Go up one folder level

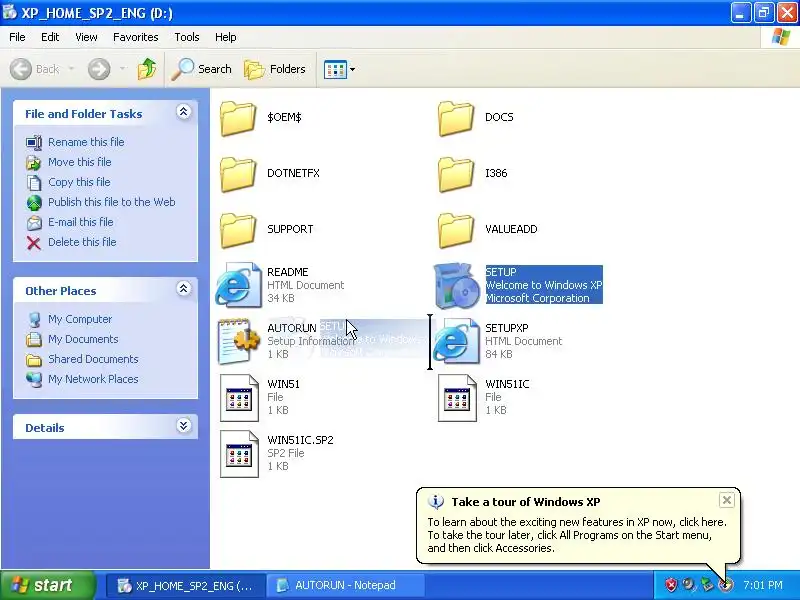[147, 69]
